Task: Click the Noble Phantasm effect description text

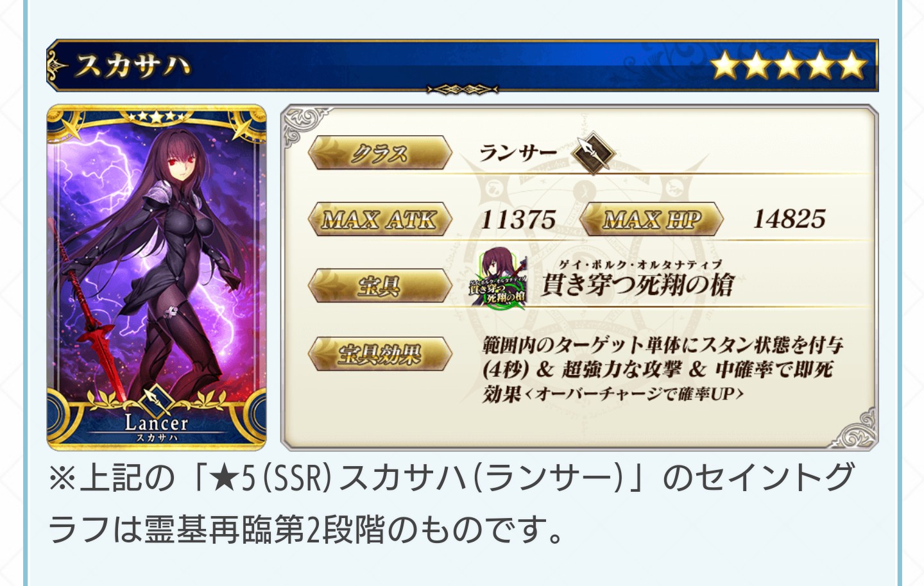Action: tap(663, 369)
